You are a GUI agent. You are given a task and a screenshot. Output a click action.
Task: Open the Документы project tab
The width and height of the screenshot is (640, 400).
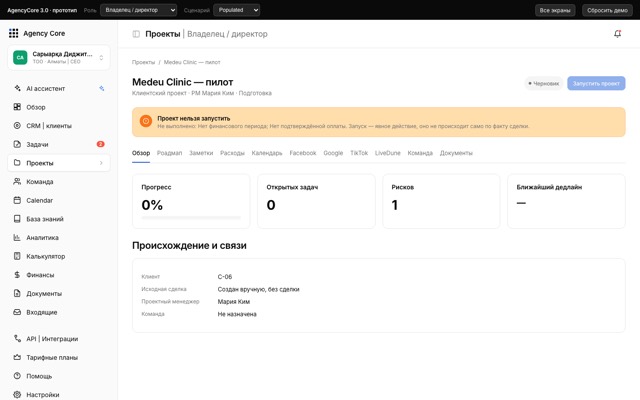(x=456, y=153)
